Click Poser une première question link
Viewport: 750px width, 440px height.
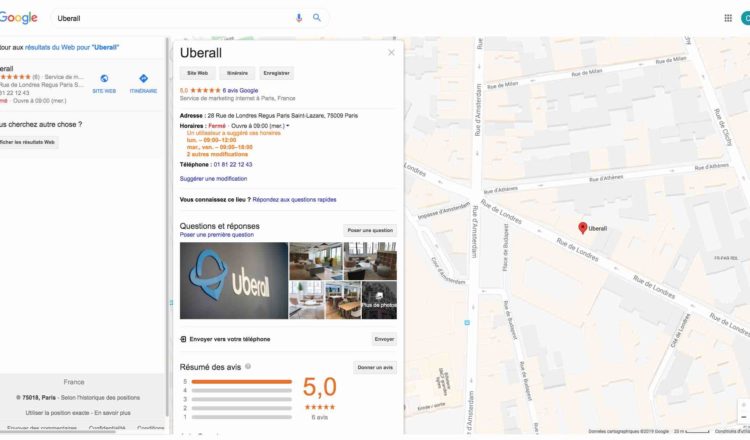(217, 235)
